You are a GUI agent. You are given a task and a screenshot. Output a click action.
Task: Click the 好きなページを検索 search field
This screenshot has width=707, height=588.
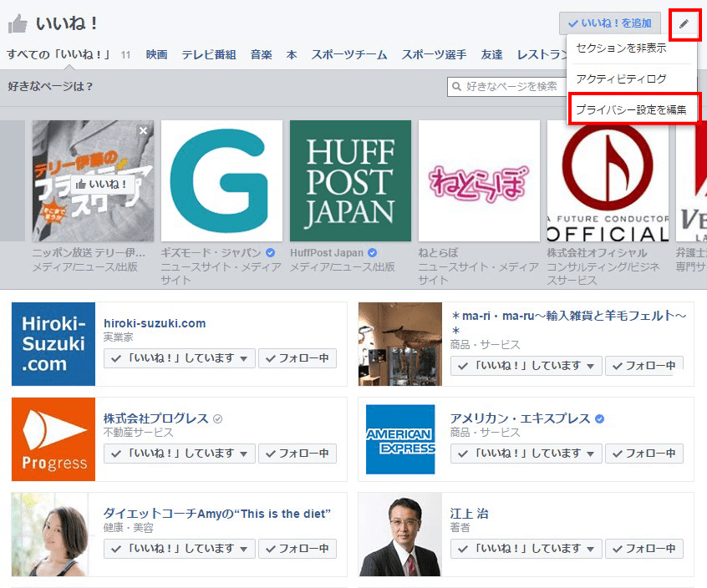(x=506, y=87)
